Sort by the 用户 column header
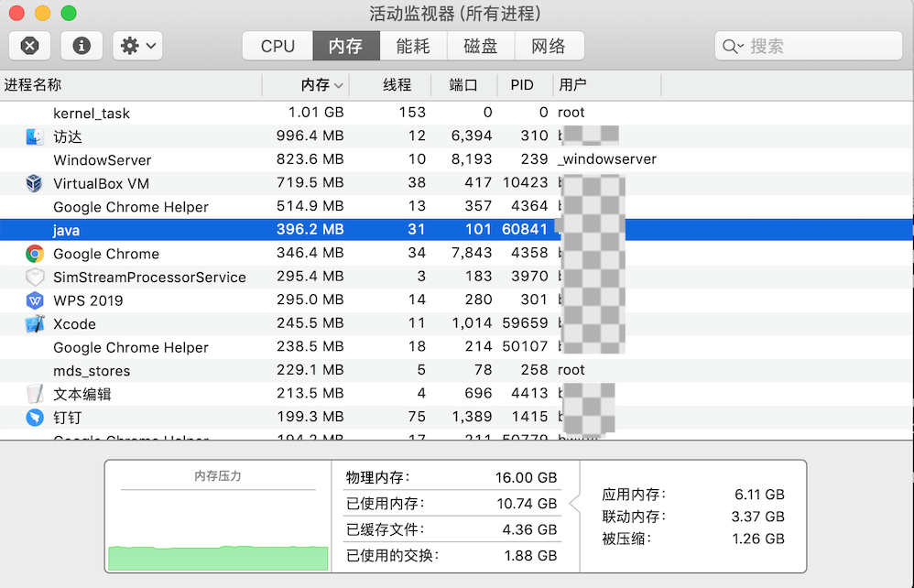The image size is (914, 588). (x=607, y=85)
